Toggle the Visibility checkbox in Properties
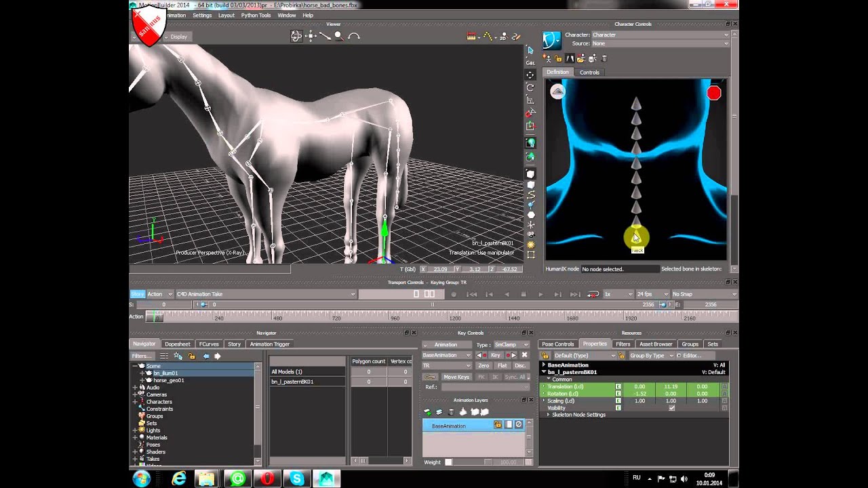The width and height of the screenshot is (868, 488). (x=671, y=408)
